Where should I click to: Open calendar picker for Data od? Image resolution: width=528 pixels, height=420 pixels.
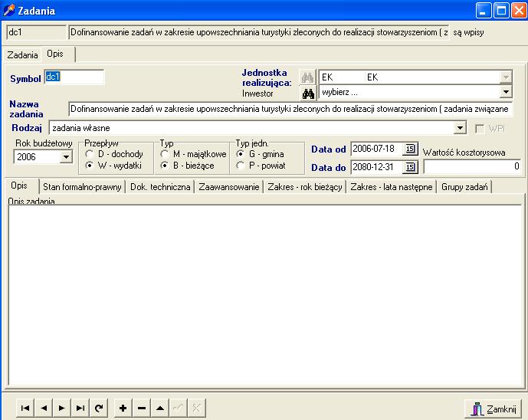(x=410, y=149)
